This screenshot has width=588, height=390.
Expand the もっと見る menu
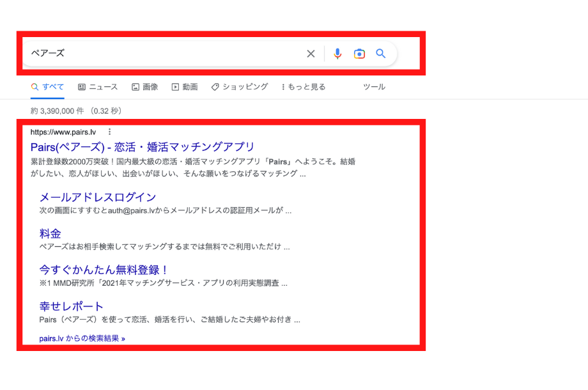(304, 87)
